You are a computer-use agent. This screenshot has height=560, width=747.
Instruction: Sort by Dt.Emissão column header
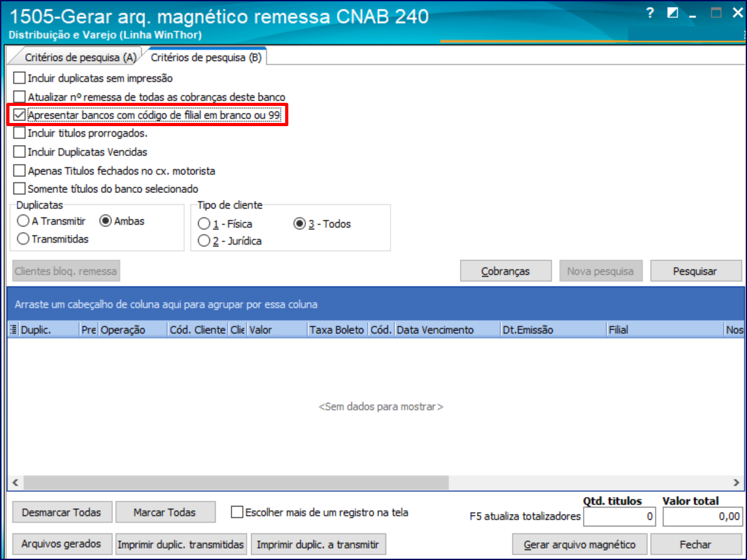(x=553, y=330)
